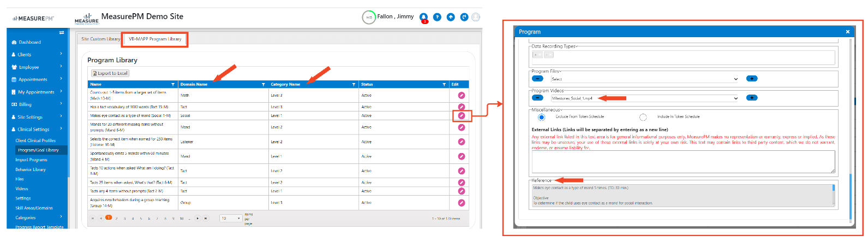Edit the Makes eye contact program
The image size is (868, 241).
click(462, 116)
